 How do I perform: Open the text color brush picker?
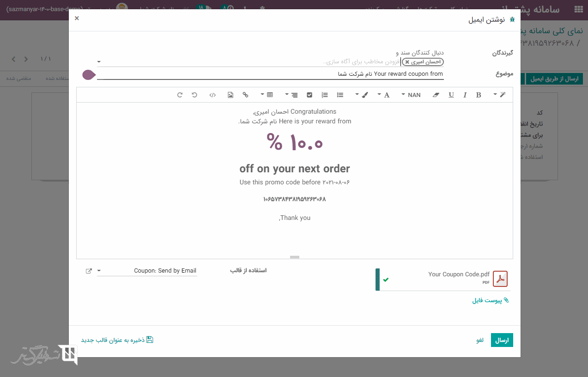(362, 95)
